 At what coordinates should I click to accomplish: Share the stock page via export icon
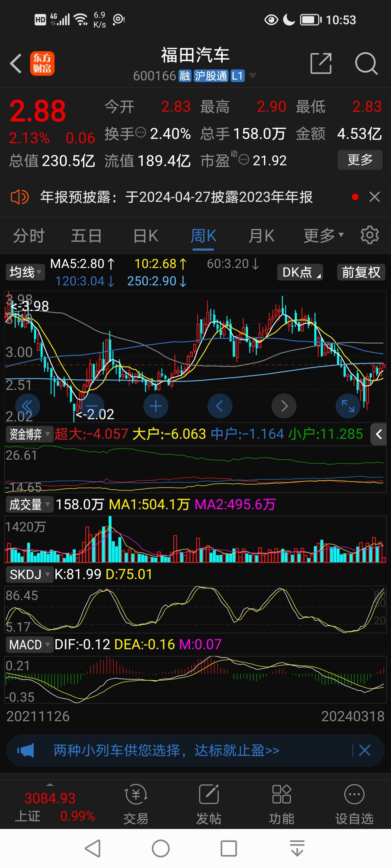pos(321,63)
